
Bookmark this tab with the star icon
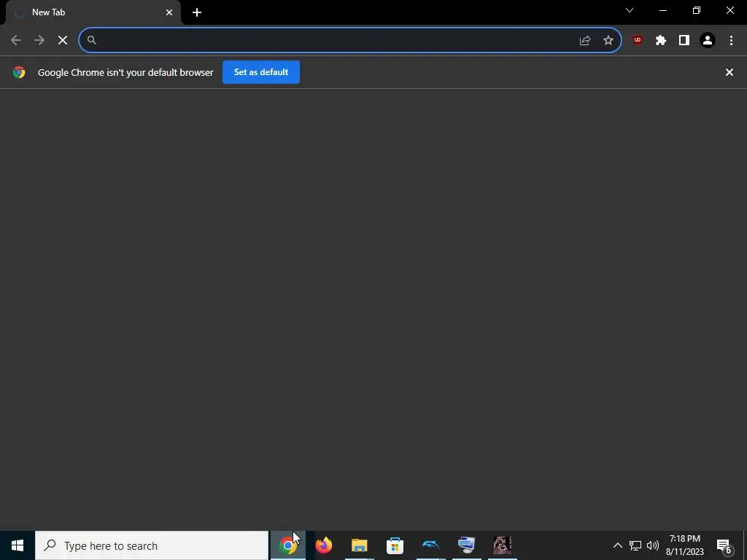pyautogui.click(x=608, y=41)
